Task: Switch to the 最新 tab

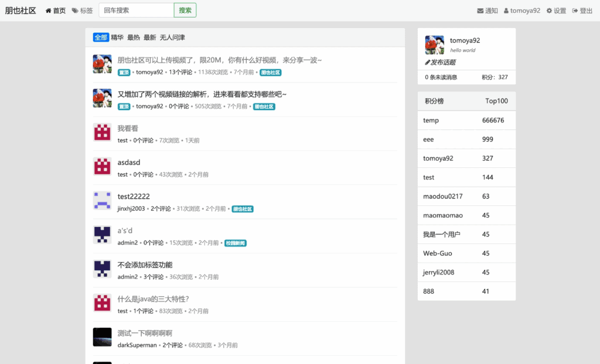Action: coord(149,37)
